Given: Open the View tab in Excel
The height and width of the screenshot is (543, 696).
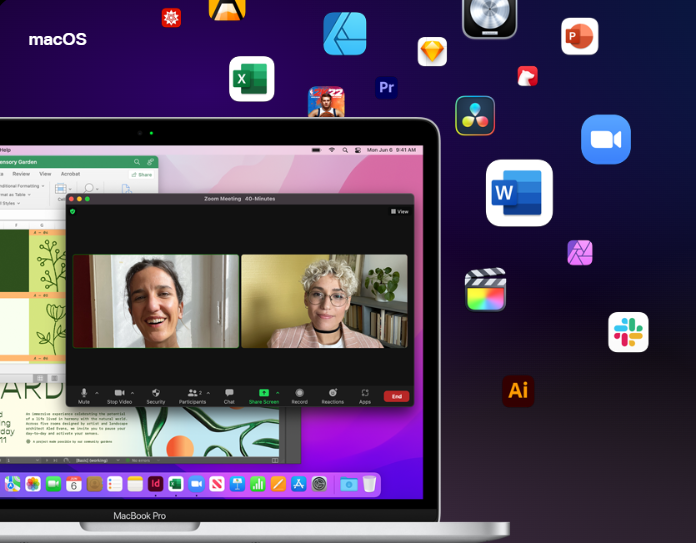Looking at the screenshot, I should [45, 174].
